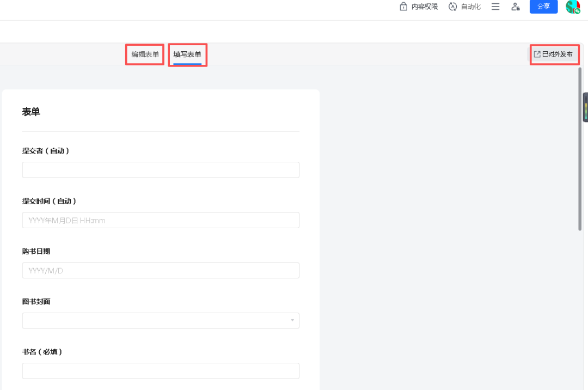Expand the 图书封面 dropdown arrow
588x390 pixels.
(292, 320)
